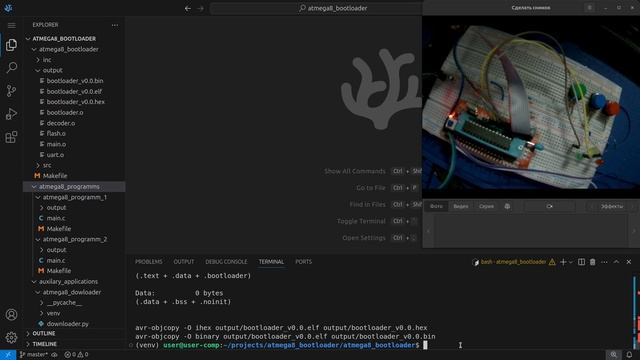The height and width of the screenshot is (360, 640).
Task: Open the Accounts menu icon
Action: point(11,315)
